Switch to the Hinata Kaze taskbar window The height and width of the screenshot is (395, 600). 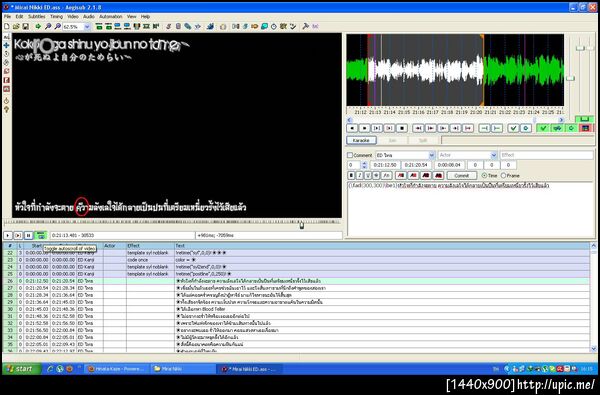pyautogui.click(x=116, y=369)
